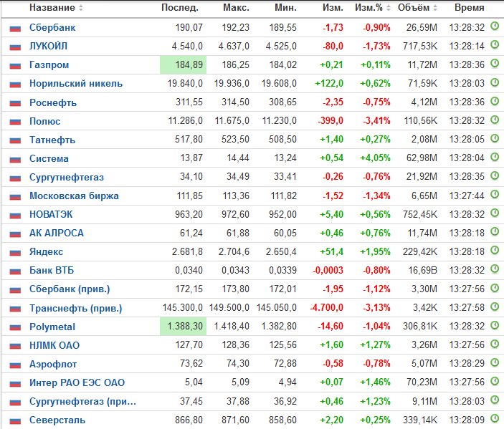Click Банк ВТБ volume 16,69B
The height and width of the screenshot is (429, 504).
click(423, 270)
